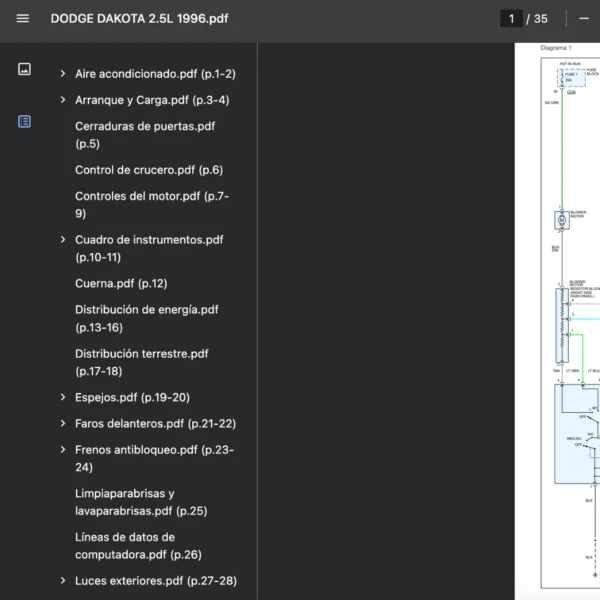
Task: Toggle the sidebar hamburger menu
Action: click(23, 18)
